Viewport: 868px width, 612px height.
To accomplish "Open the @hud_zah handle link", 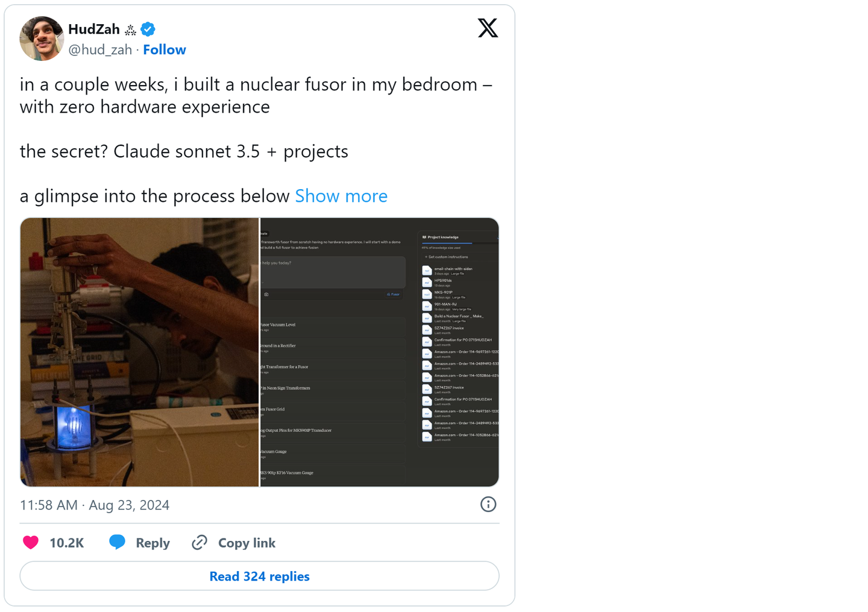I will [x=100, y=50].
